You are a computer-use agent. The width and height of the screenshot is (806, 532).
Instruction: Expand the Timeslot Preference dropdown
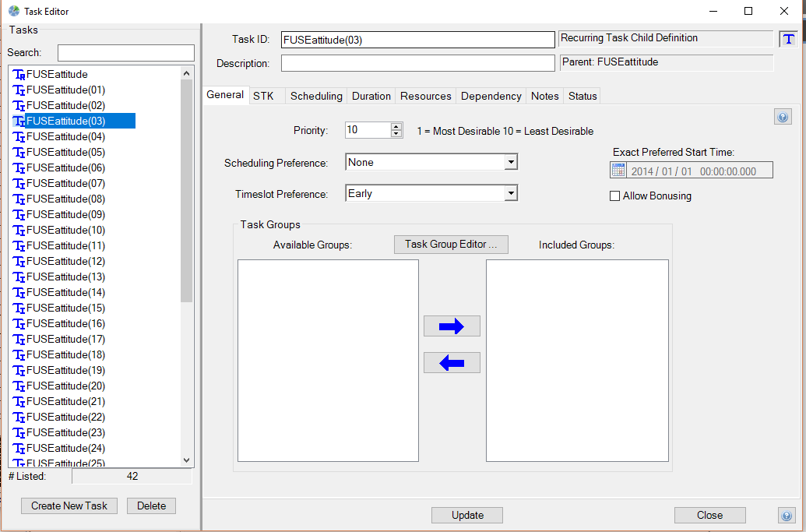[511, 194]
